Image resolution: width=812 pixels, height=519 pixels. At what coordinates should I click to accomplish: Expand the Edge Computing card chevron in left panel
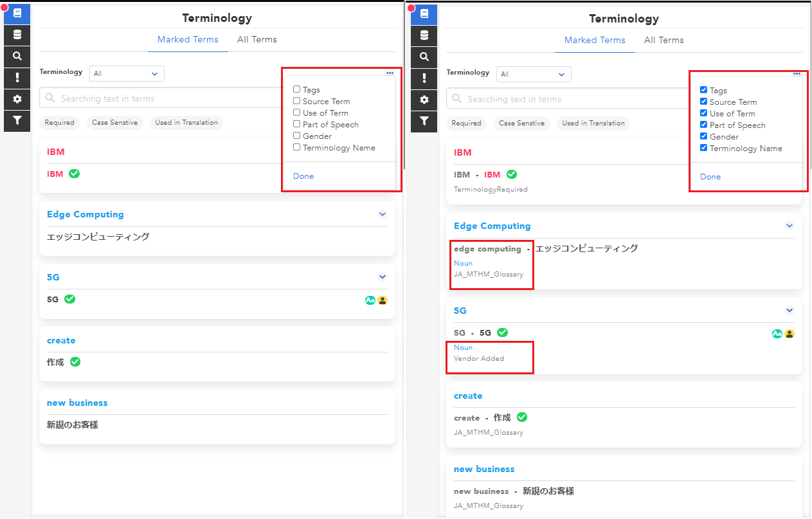pos(383,214)
